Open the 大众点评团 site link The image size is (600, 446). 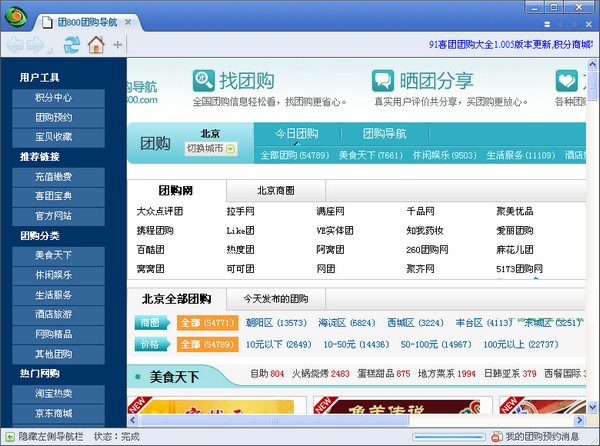coord(160,211)
